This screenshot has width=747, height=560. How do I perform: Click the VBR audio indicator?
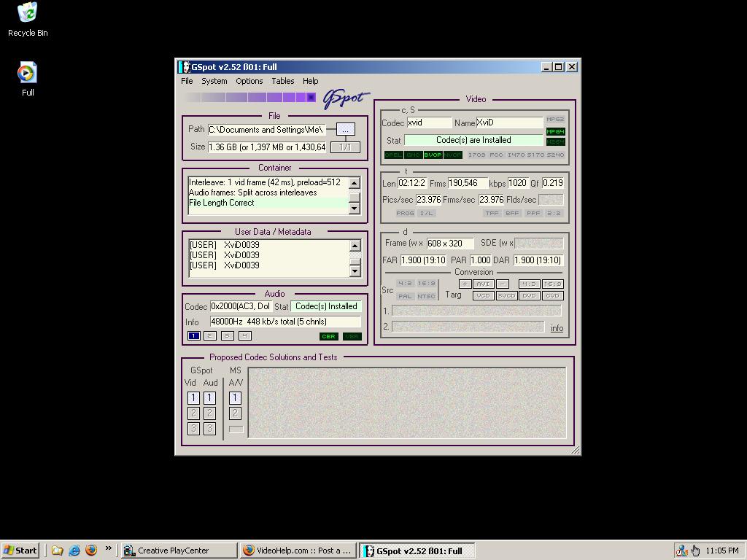(352, 336)
